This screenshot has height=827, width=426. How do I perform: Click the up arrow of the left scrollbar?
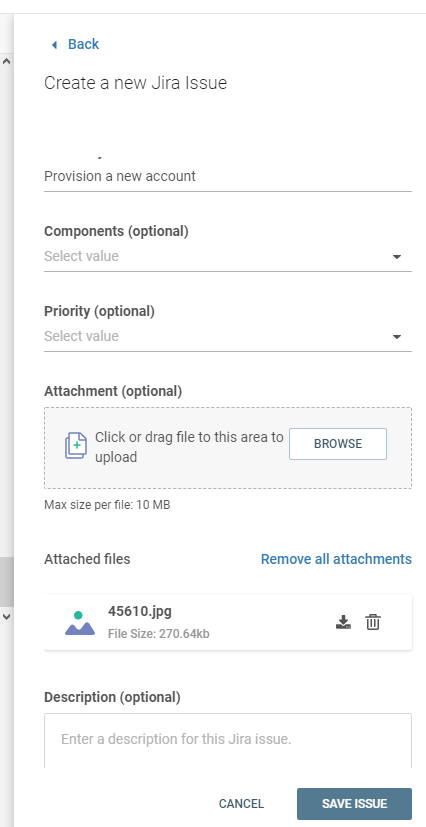[6, 61]
